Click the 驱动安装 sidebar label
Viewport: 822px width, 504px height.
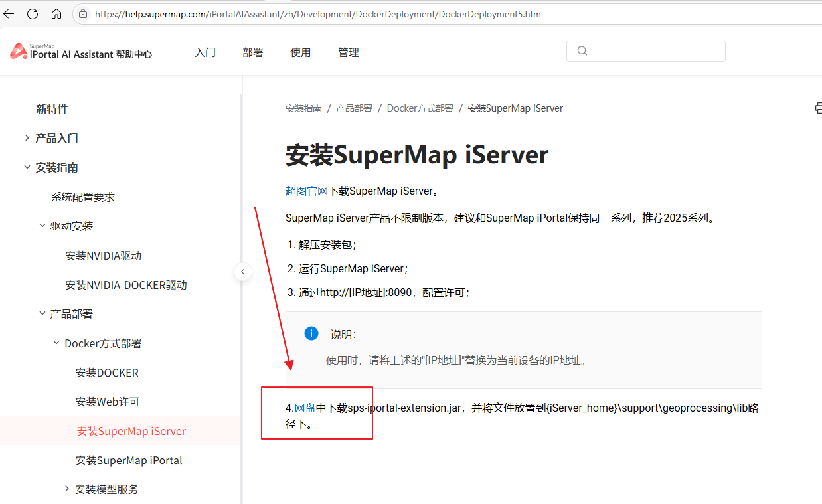click(72, 226)
